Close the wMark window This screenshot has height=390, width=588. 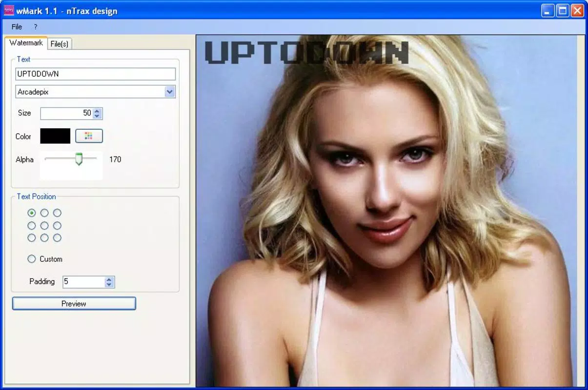(577, 10)
